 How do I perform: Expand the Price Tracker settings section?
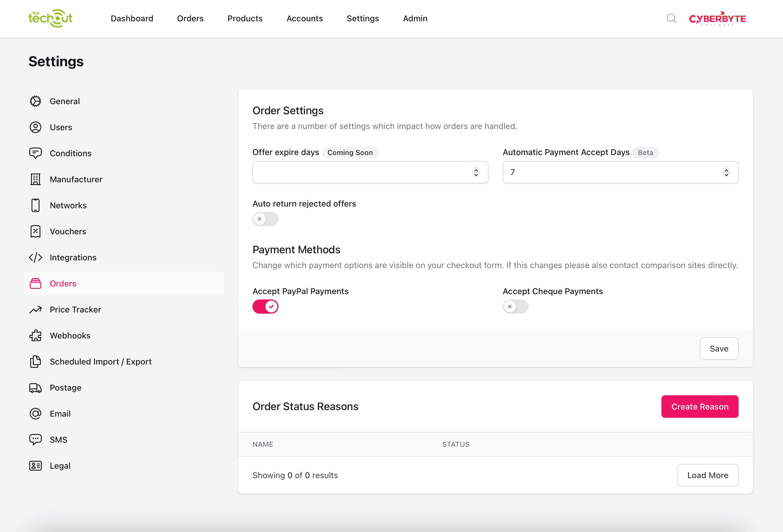(75, 309)
